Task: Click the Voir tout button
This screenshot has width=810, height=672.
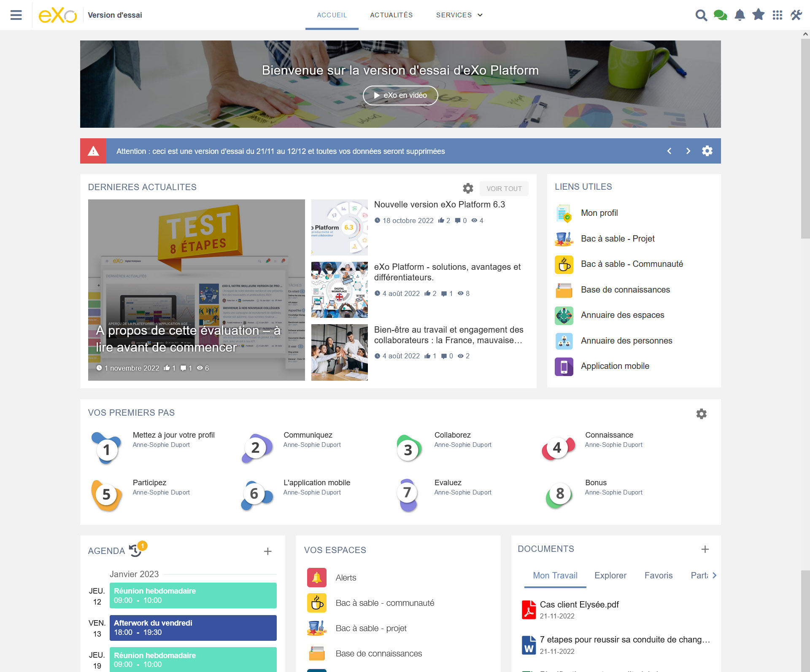Action: click(504, 188)
